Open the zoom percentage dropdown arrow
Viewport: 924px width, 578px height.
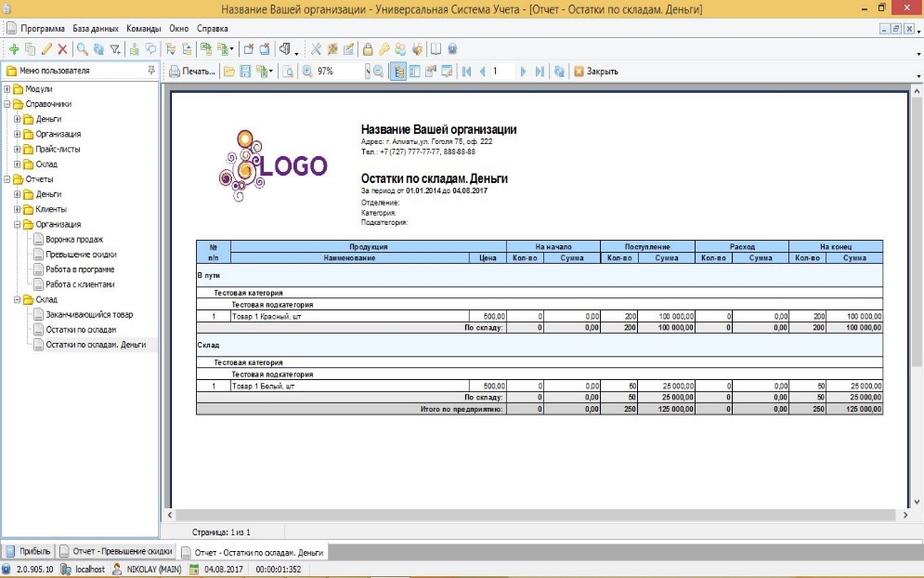click(367, 72)
